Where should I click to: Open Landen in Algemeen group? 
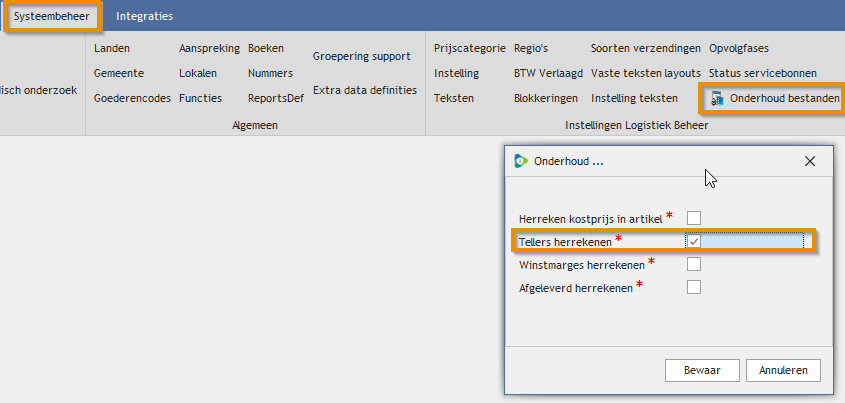click(112, 48)
